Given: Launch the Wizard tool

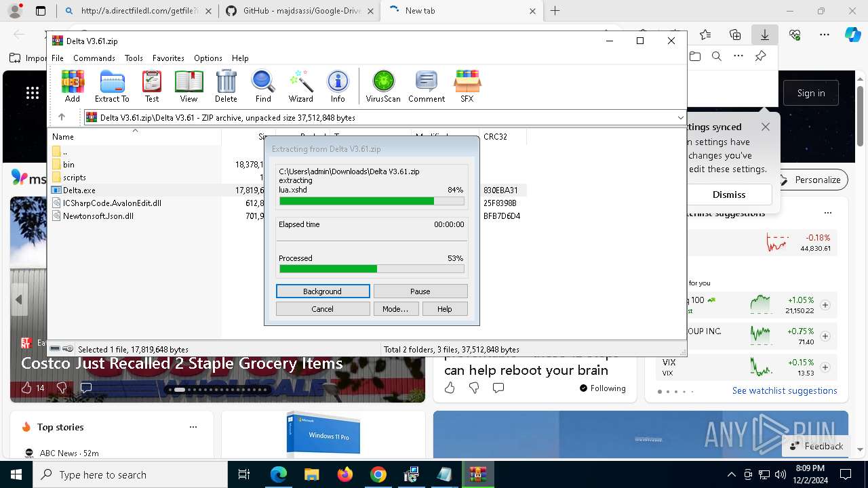Looking at the screenshot, I should [300, 86].
